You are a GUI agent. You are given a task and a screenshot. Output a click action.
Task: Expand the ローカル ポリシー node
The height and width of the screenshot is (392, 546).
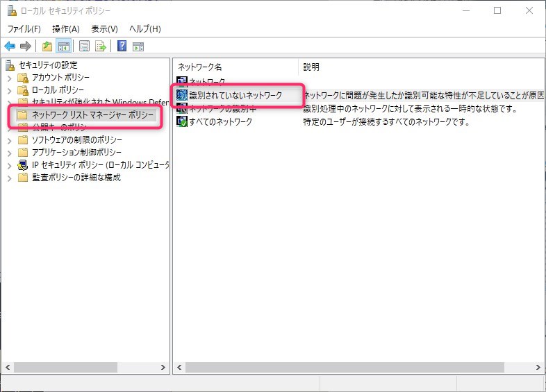tap(10, 91)
